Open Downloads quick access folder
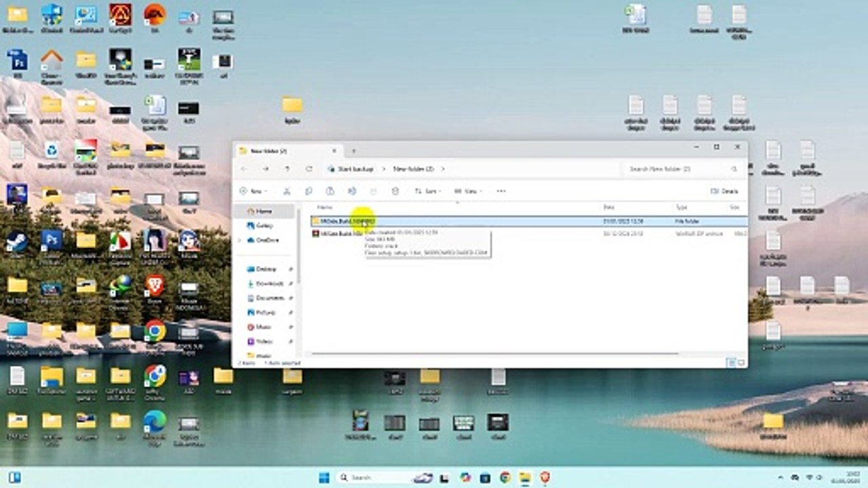868x488 pixels. [x=269, y=283]
